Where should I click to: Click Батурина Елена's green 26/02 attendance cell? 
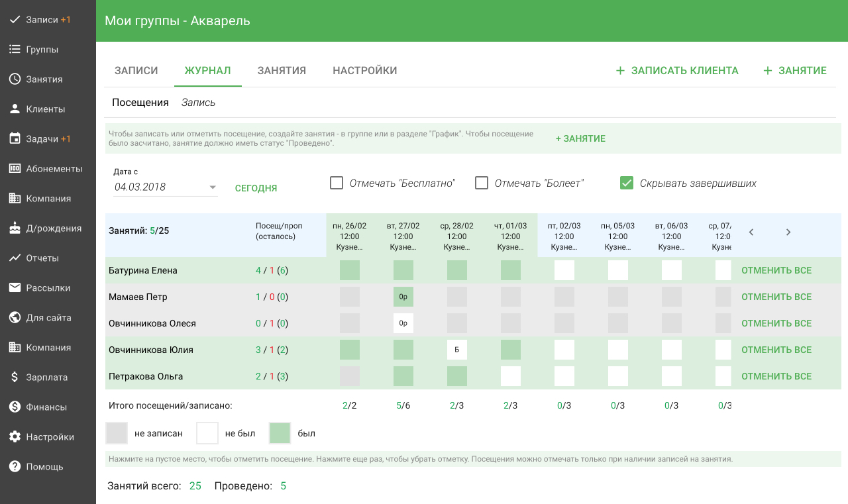pos(350,270)
